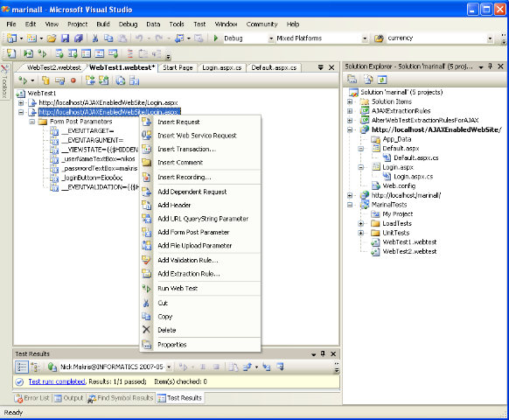Select Default.aspx.cs in Solution Explorer
Viewport: 509px width, 420px height.
[415, 157]
